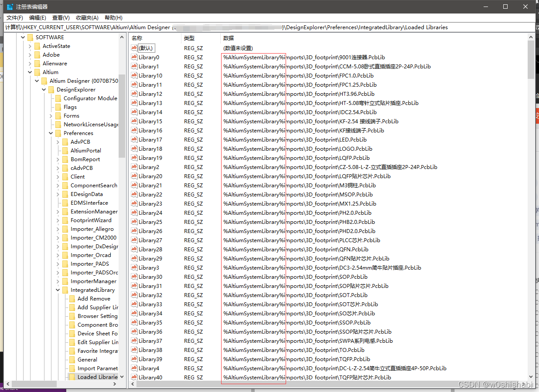Click the tree pane vertical scrollbar thumb

122,115
